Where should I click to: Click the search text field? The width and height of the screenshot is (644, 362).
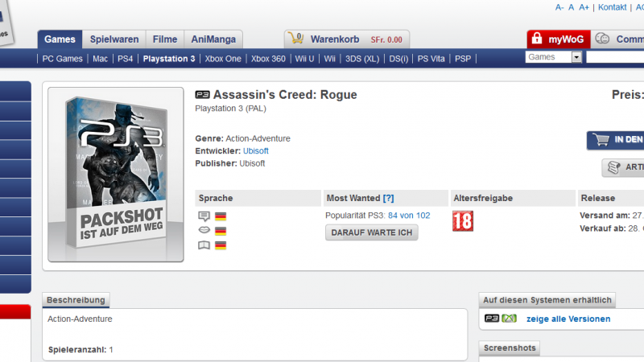coord(615,57)
